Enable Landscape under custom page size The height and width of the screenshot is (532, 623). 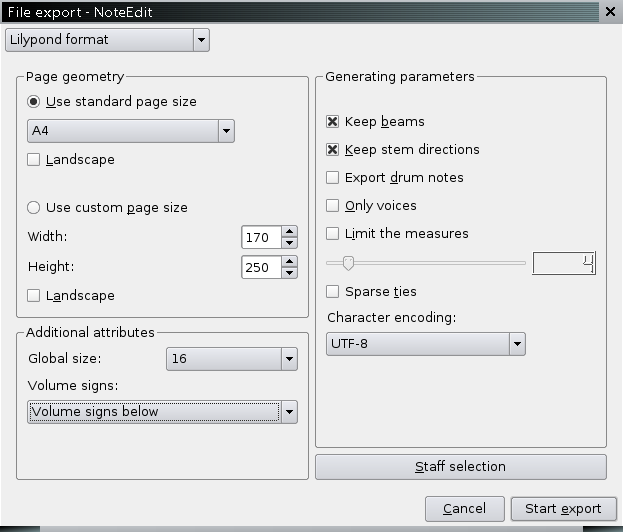point(34,296)
